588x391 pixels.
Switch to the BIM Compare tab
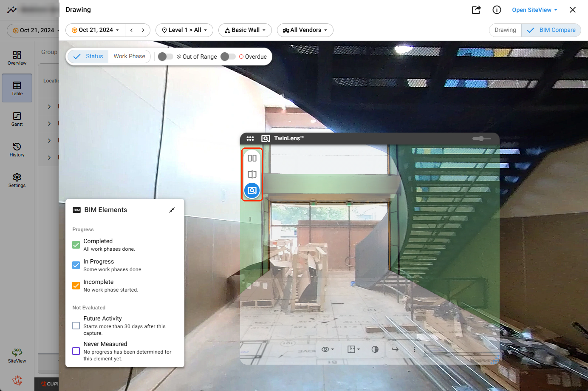(551, 30)
